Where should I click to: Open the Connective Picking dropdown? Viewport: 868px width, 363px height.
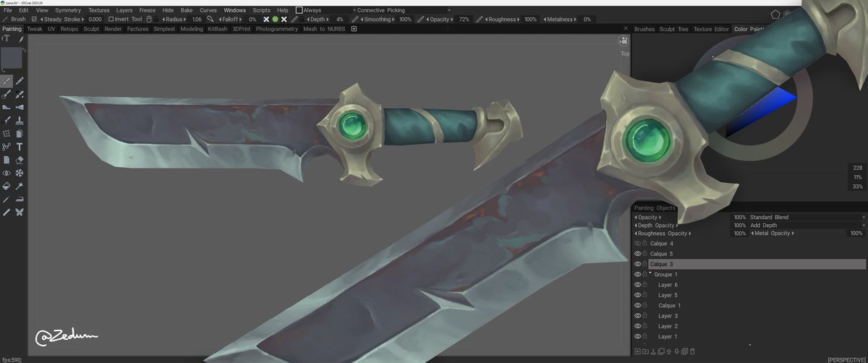pos(402,11)
